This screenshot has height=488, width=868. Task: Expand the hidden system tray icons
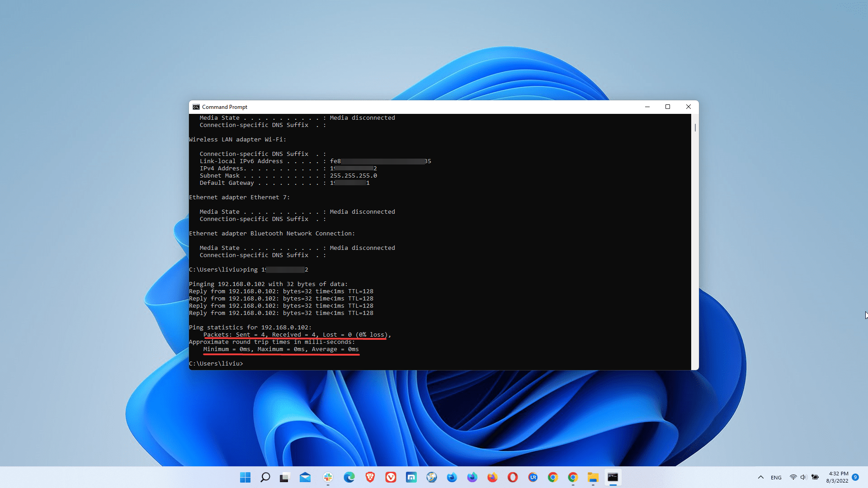(760, 477)
